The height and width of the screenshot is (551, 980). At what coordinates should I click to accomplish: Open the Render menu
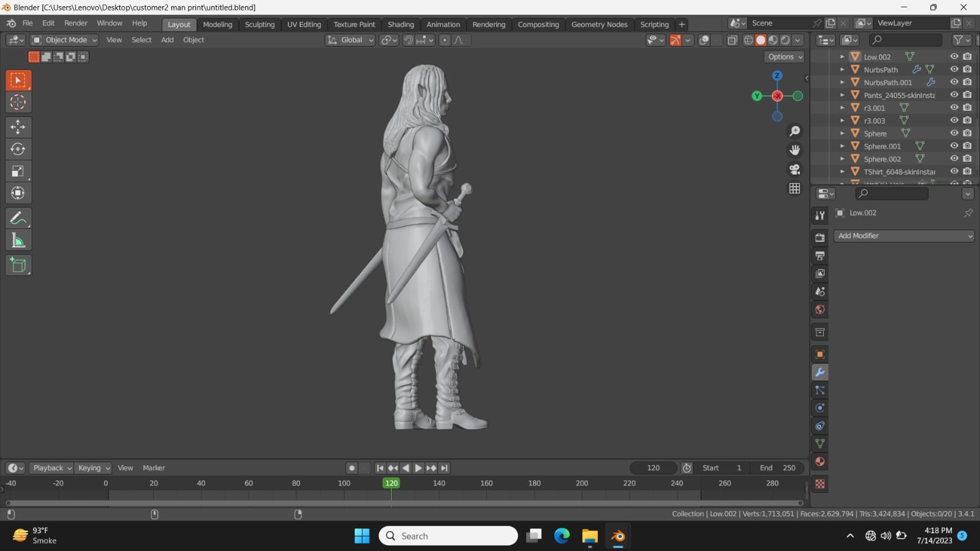(x=76, y=23)
